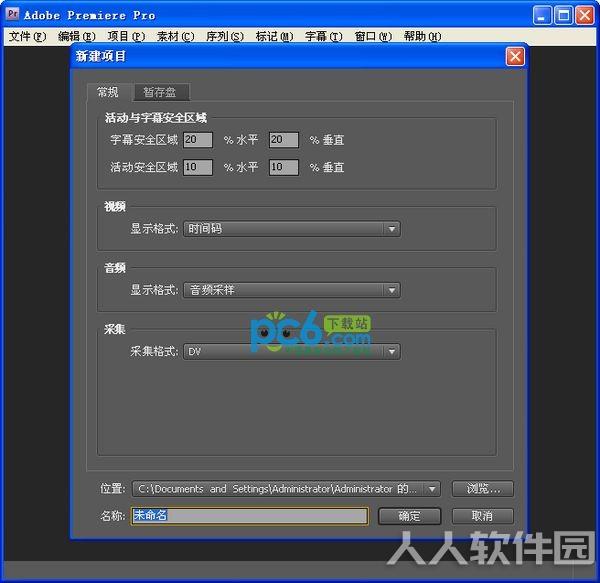Confirm with the 确定 button

pos(409,516)
